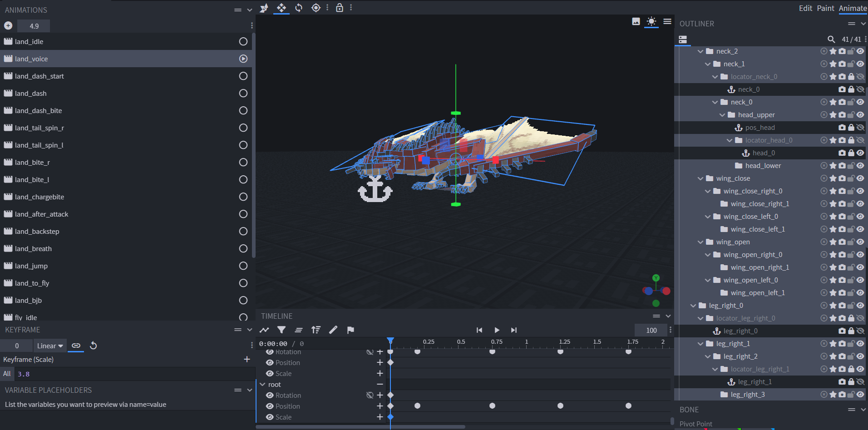
Task: Switch to the Edit mode tab
Action: tap(805, 8)
